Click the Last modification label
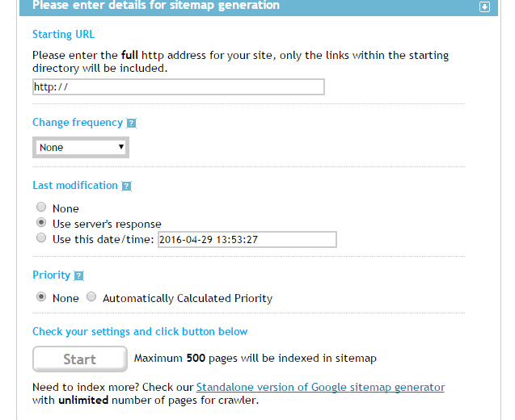This screenshot has height=420, width=515. (x=75, y=185)
